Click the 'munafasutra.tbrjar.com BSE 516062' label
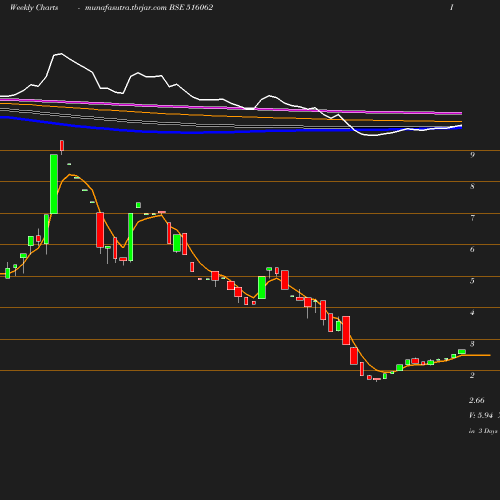Viewport: 500px width, 500px height. [149, 7]
